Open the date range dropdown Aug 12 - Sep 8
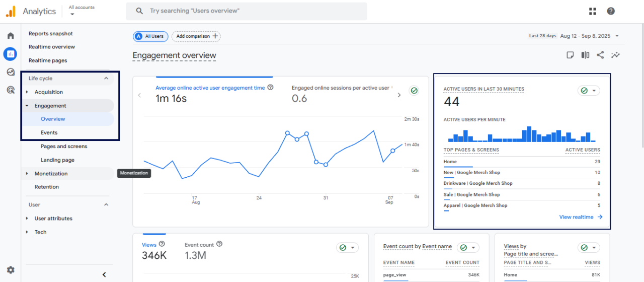The height and width of the screenshot is (282, 644). [589, 36]
